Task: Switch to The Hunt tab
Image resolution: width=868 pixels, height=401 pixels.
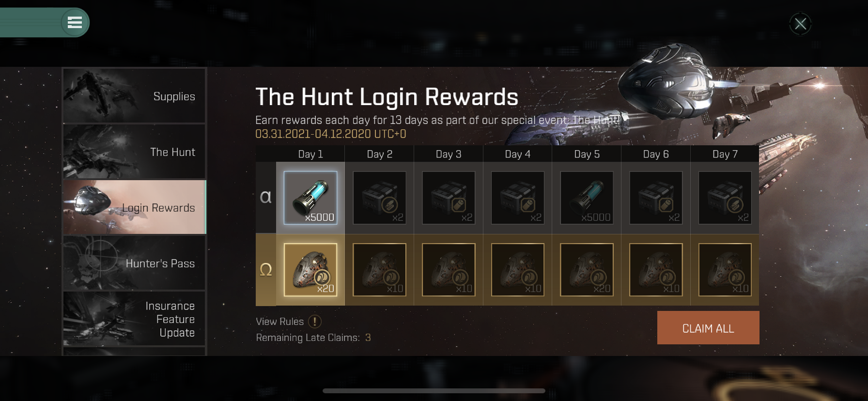Action: 134,152
